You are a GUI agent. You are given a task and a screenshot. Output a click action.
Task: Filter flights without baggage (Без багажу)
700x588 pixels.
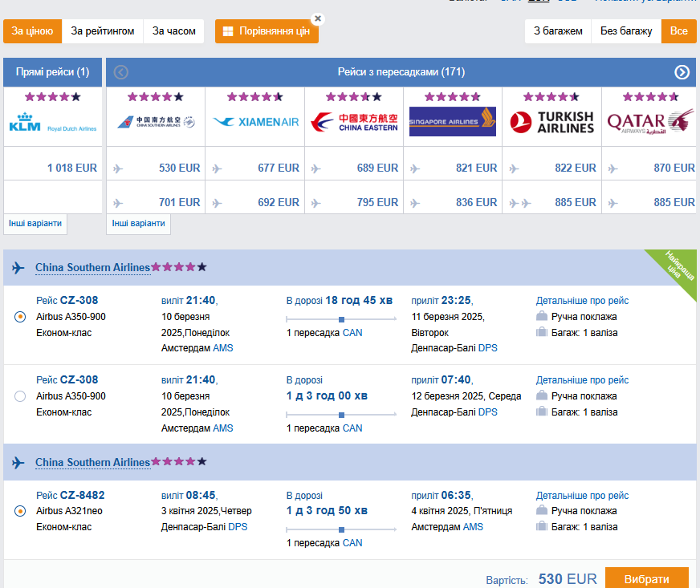[x=626, y=31]
